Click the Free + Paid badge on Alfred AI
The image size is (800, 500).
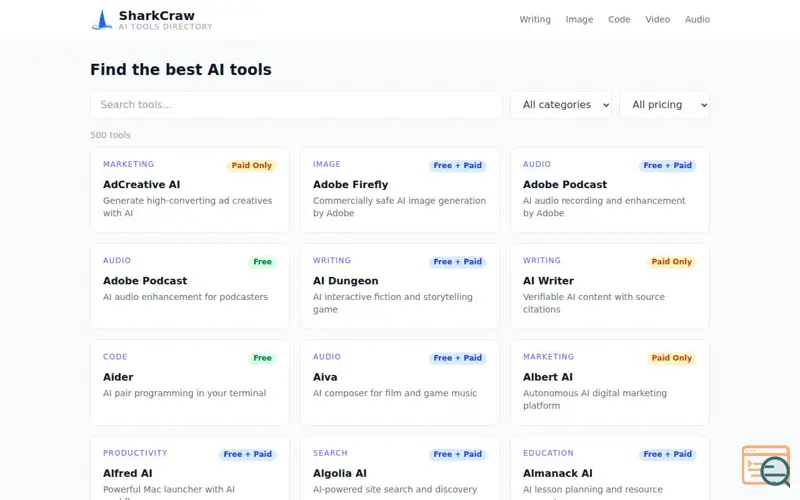(x=248, y=454)
